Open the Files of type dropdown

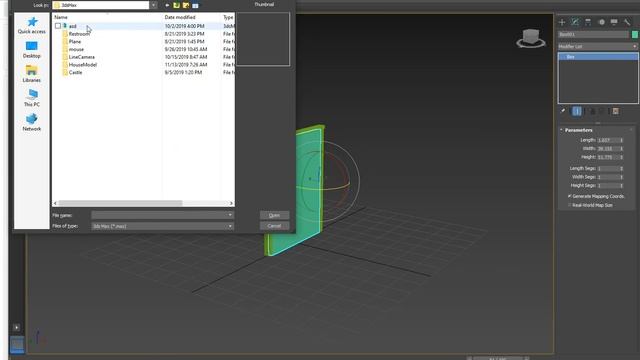pos(162,226)
